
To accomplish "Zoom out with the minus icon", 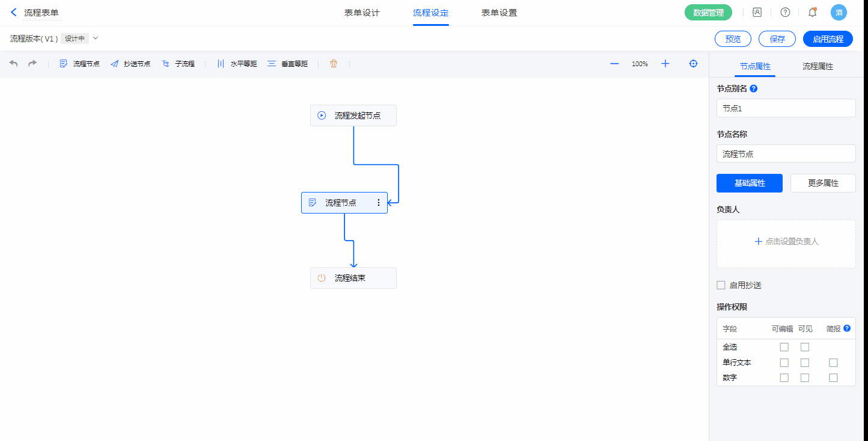I will [614, 64].
